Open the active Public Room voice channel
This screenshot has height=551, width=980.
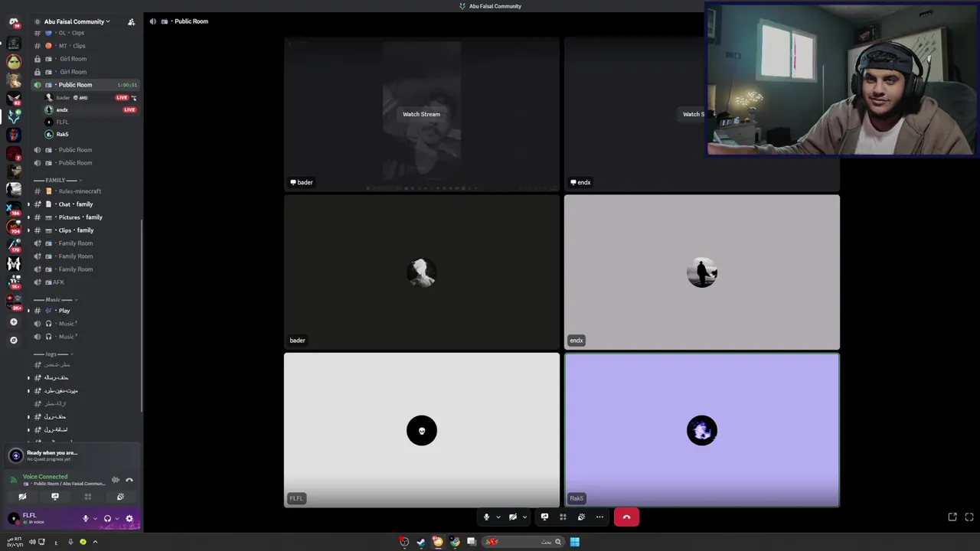pyautogui.click(x=85, y=85)
